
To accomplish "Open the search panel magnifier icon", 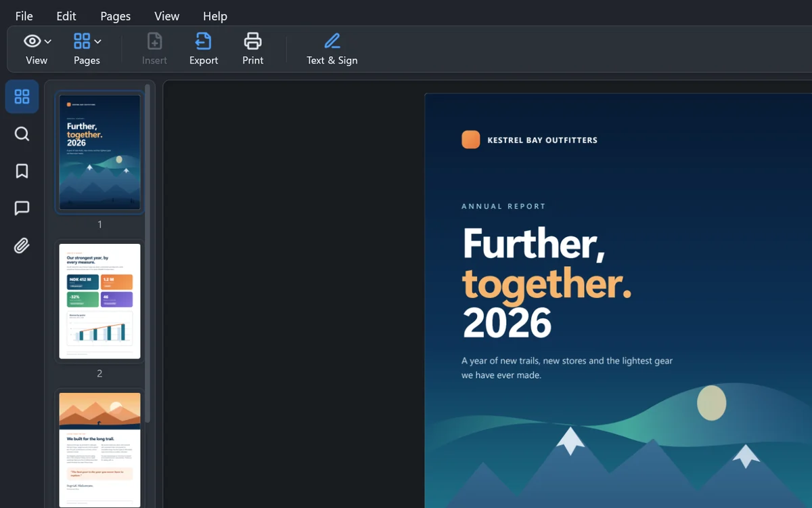I will pos(22,134).
